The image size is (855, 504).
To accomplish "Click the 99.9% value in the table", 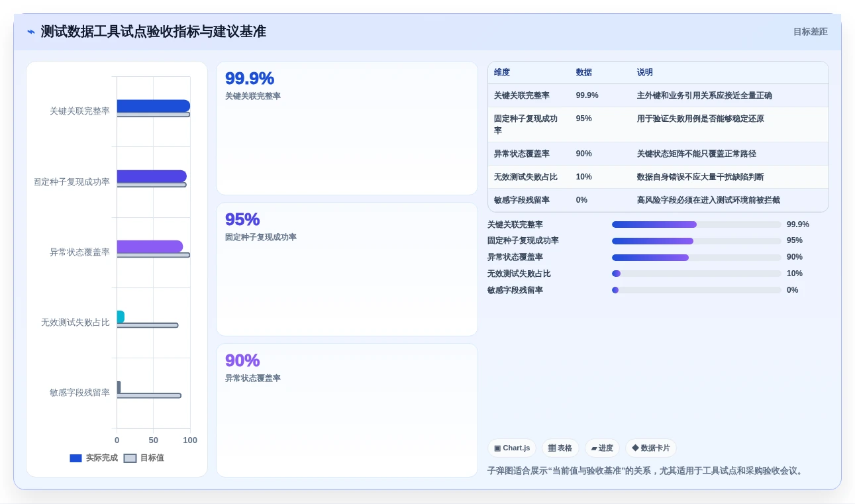I will 587,95.
